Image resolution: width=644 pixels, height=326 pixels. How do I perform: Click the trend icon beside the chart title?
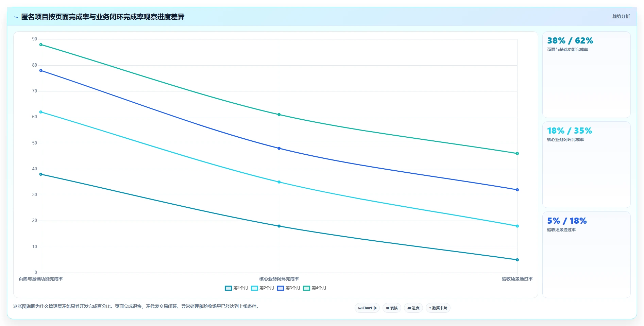click(x=16, y=17)
